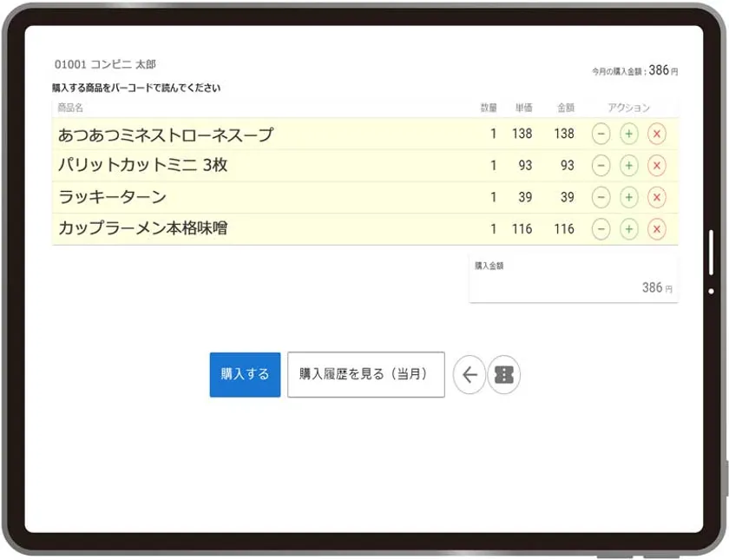Go back using the left arrow button
Screen dimensions: 729x560
click(x=470, y=375)
